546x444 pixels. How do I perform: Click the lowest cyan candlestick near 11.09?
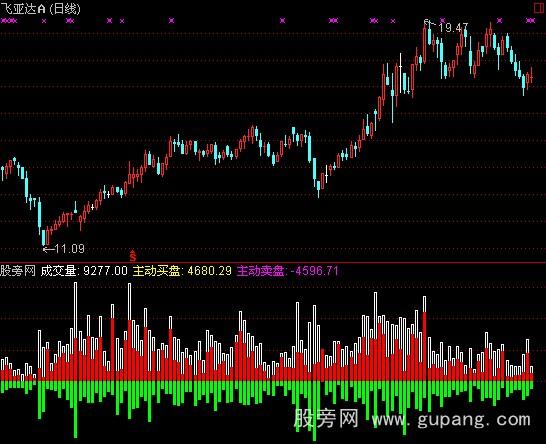pos(44,237)
